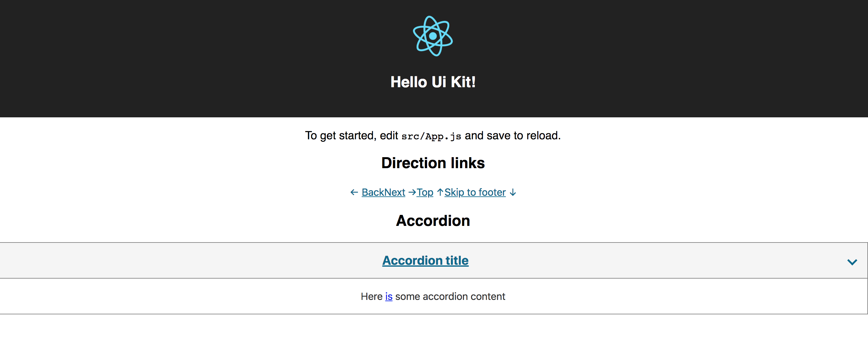
Task: Click the down arrow after Skip to footer
Action: pos(513,192)
